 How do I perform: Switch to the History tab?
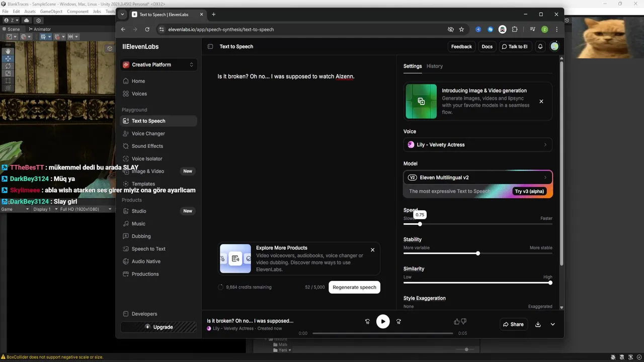click(435, 66)
